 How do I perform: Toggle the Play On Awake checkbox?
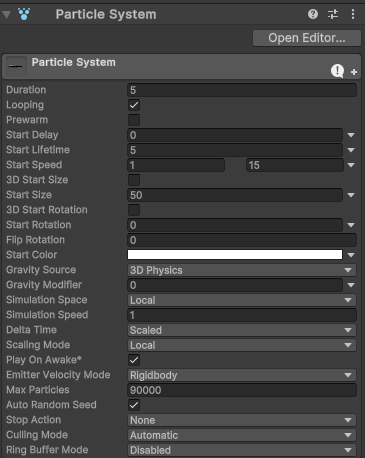(x=134, y=360)
